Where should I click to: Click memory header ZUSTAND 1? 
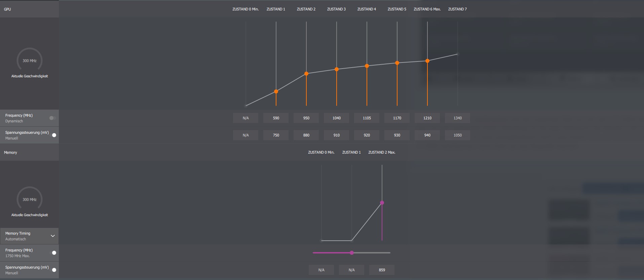(x=351, y=152)
